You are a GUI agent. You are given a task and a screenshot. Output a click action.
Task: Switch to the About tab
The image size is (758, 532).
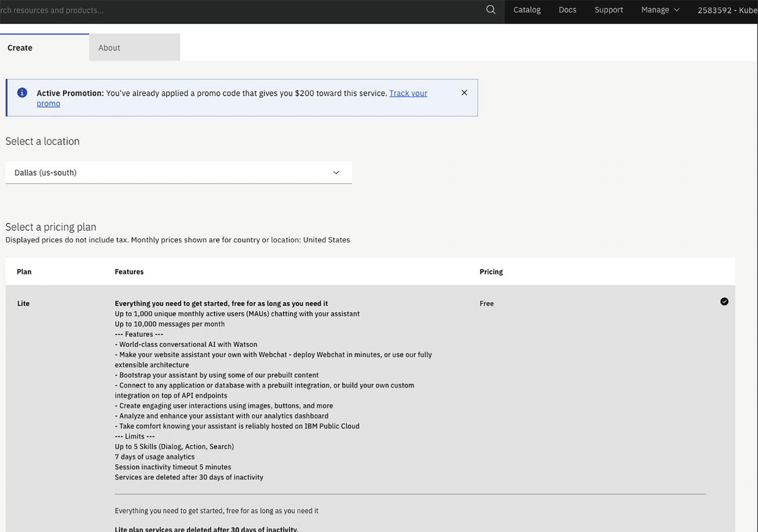click(109, 48)
